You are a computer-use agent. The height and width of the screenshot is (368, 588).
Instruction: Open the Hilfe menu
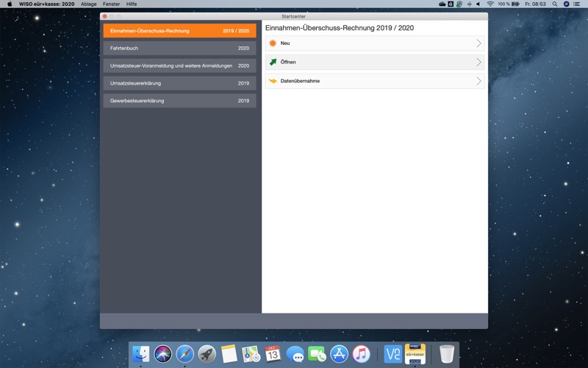point(132,4)
